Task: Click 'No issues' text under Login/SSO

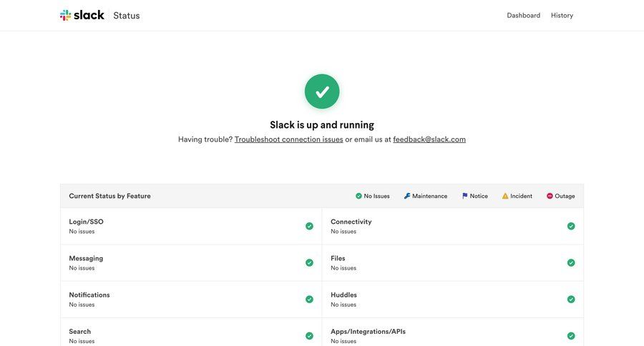Action: point(82,232)
